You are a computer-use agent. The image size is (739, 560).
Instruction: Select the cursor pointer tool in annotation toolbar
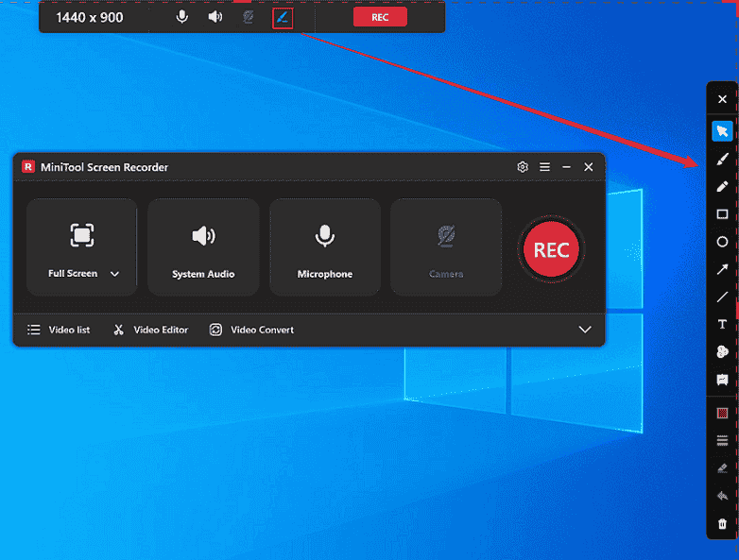point(722,131)
